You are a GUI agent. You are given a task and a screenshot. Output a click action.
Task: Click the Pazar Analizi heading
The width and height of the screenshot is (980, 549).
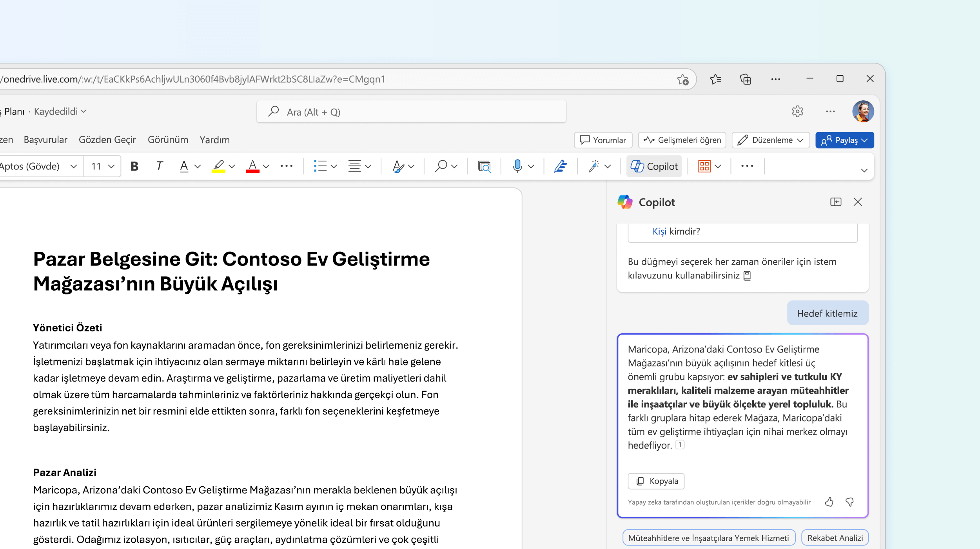[65, 473]
